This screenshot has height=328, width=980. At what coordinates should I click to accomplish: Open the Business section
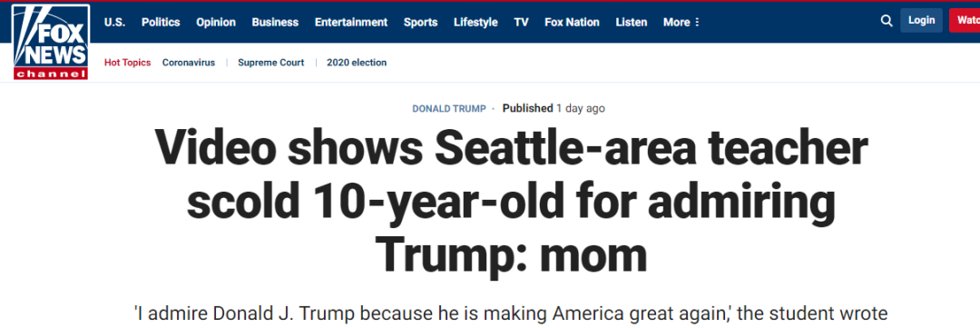pyautogui.click(x=275, y=22)
